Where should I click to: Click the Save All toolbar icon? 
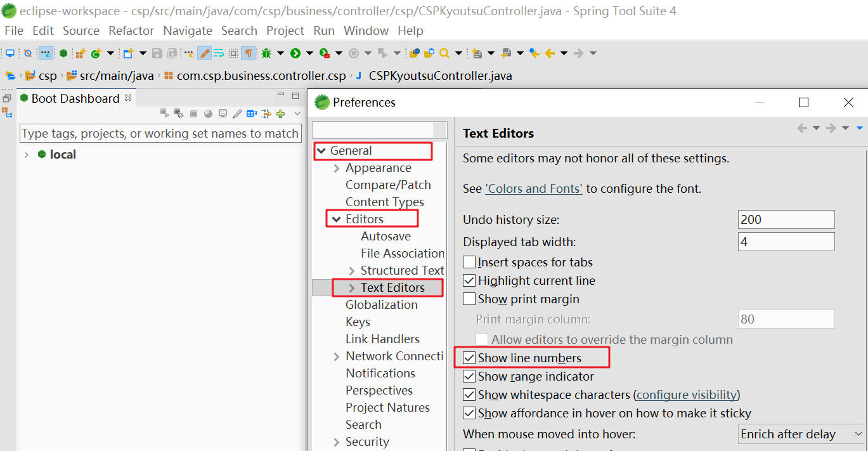(x=172, y=53)
